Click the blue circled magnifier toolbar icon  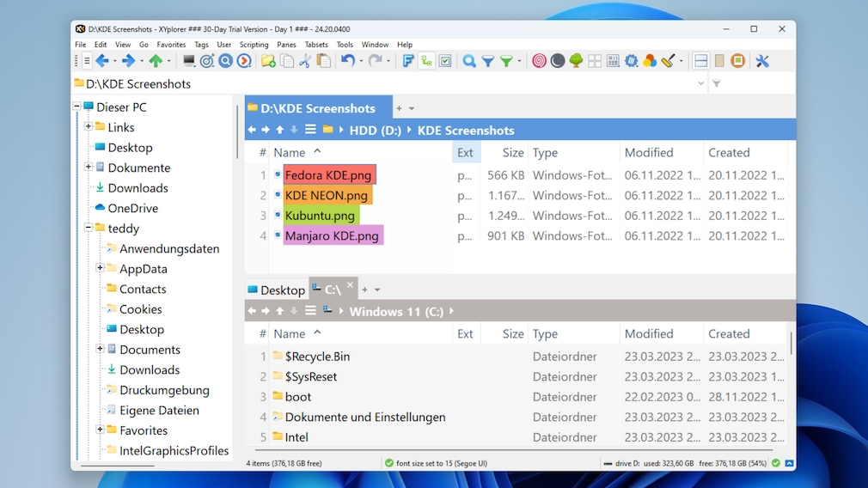click(x=225, y=61)
